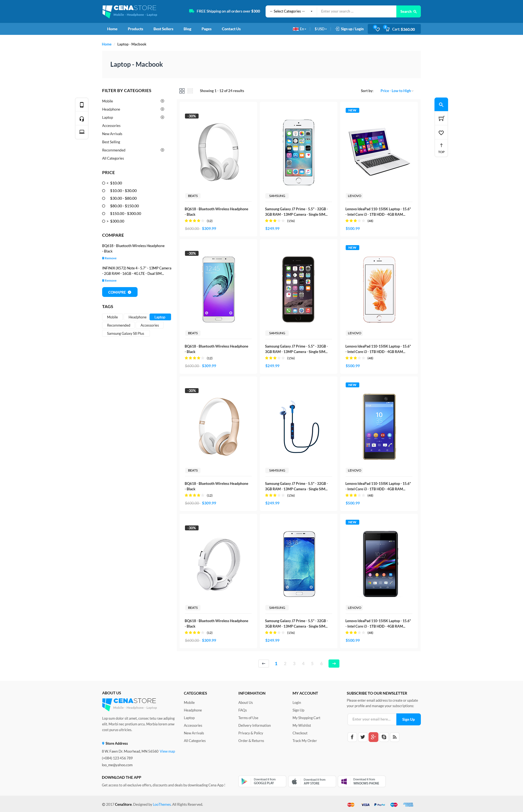This screenshot has width=523, height=812.
Task: Expand the Mobile category filter
Action: click(162, 101)
